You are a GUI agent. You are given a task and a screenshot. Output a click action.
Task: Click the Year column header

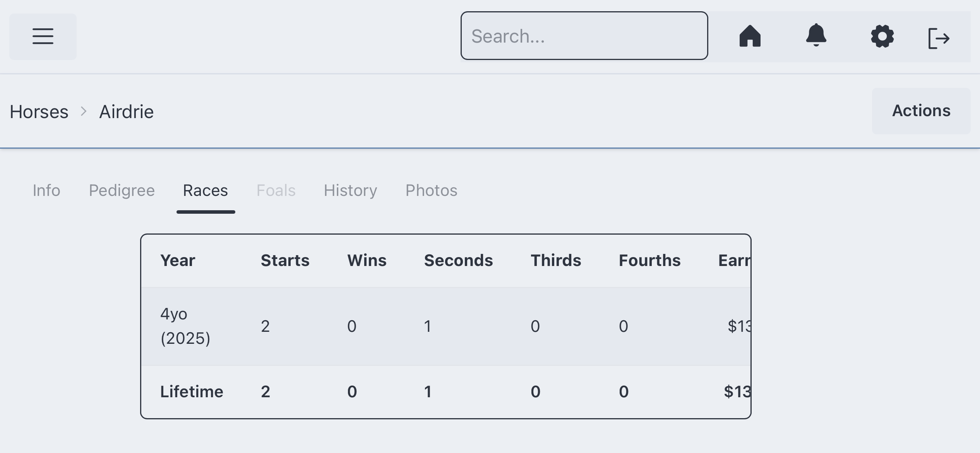point(178,260)
